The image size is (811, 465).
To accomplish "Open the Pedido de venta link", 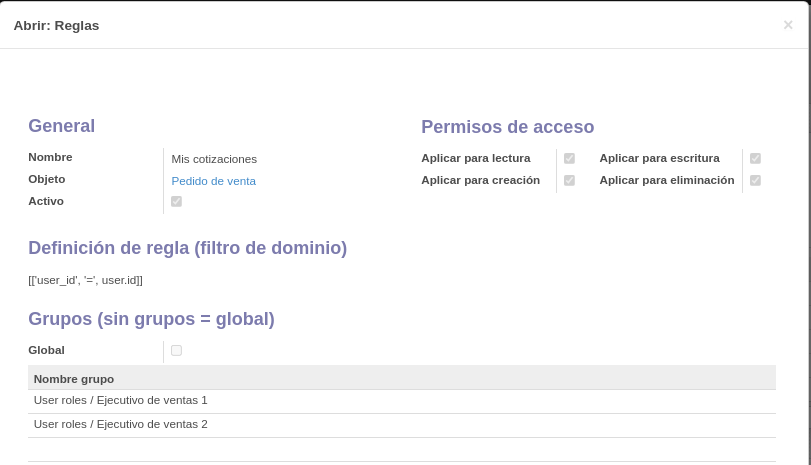I will tap(214, 181).
